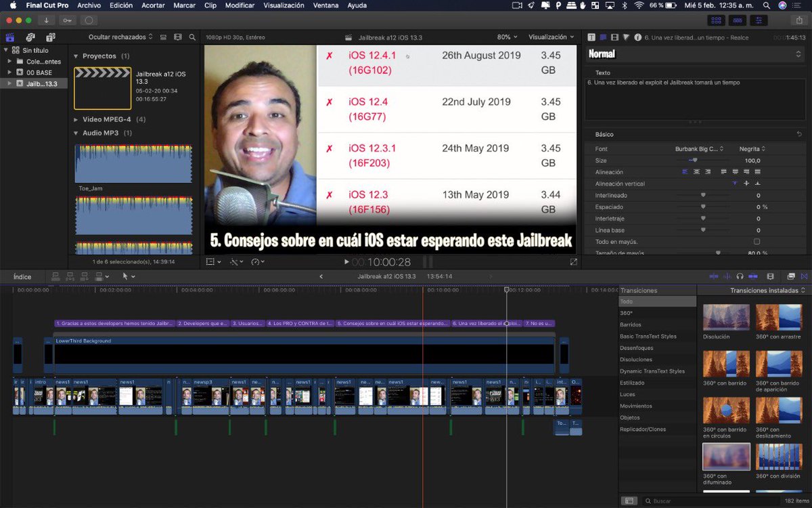Open the Modificar menu
This screenshot has width=812, height=508.
[240, 5]
